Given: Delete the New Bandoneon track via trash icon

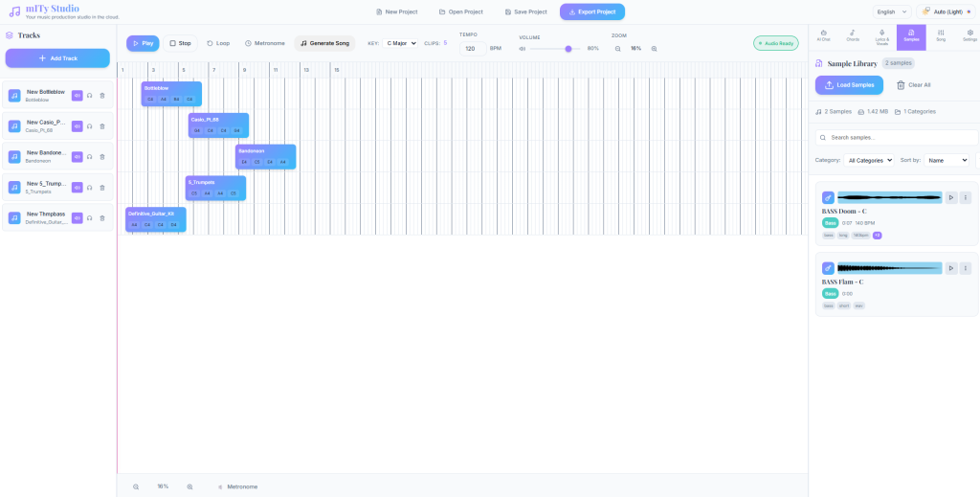Looking at the screenshot, I should (x=102, y=157).
